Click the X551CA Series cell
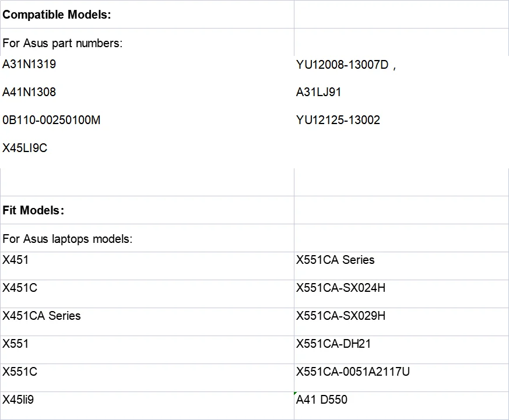 tap(335, 260)
